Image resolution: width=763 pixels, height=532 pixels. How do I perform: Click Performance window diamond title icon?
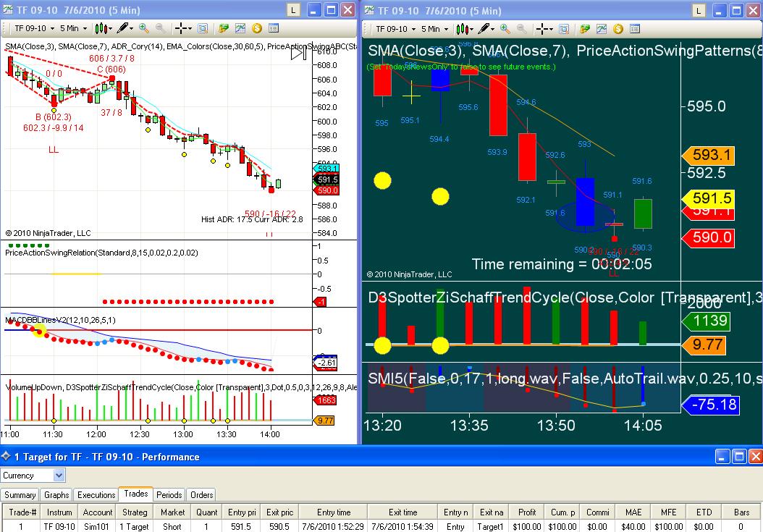click(7, 457)
